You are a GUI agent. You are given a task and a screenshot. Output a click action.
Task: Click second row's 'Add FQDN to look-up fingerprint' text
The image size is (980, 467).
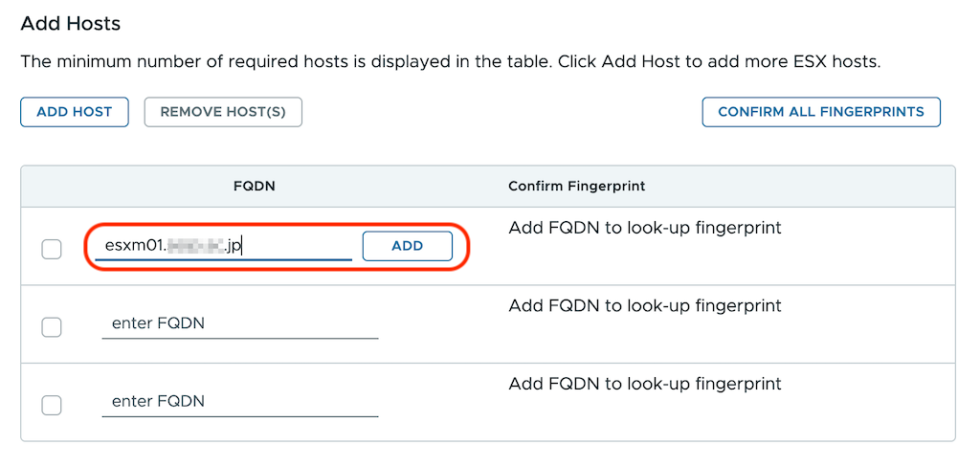pos(645,306)
